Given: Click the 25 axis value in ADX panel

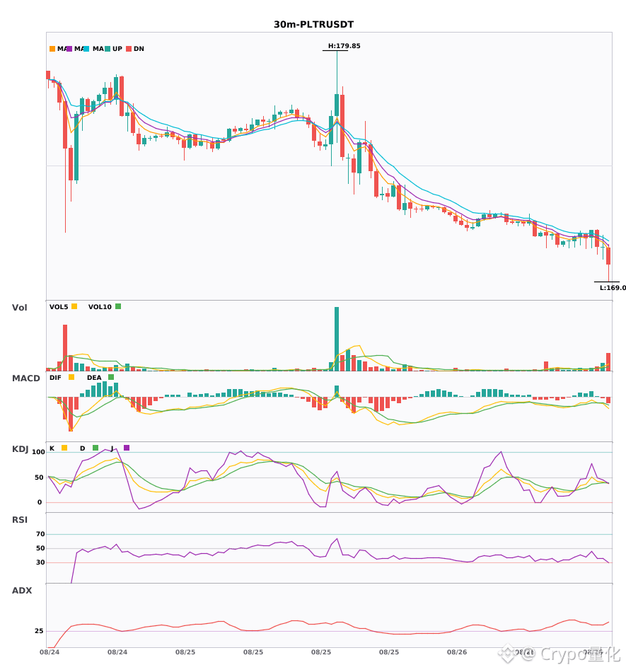Looking at the screenshot, I should pos(39,631).
